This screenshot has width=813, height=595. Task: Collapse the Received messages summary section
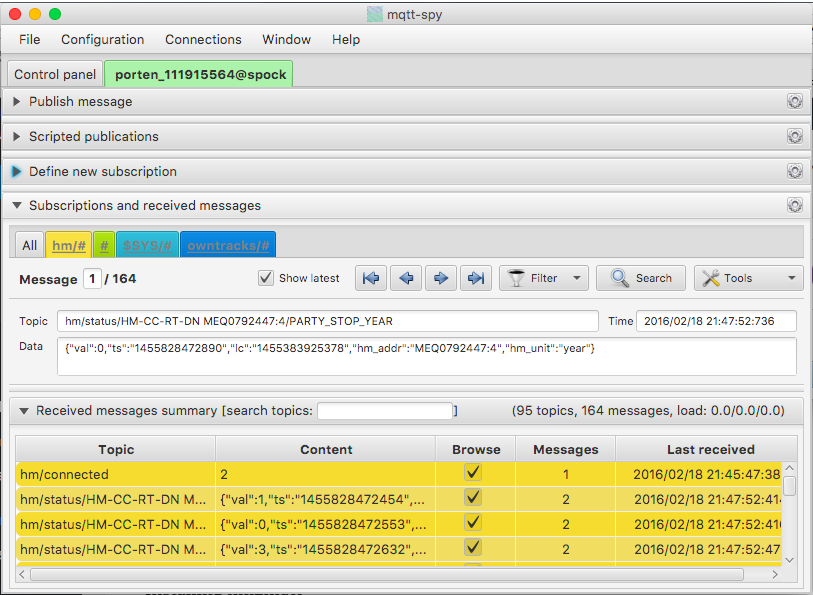24,411
